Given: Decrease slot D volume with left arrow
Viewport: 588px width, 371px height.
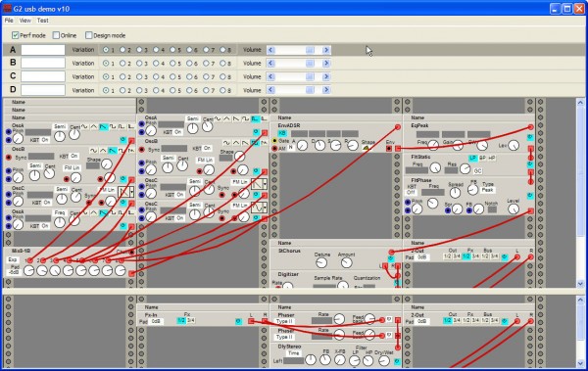Looking at the screenshot, I should (270, 90).
